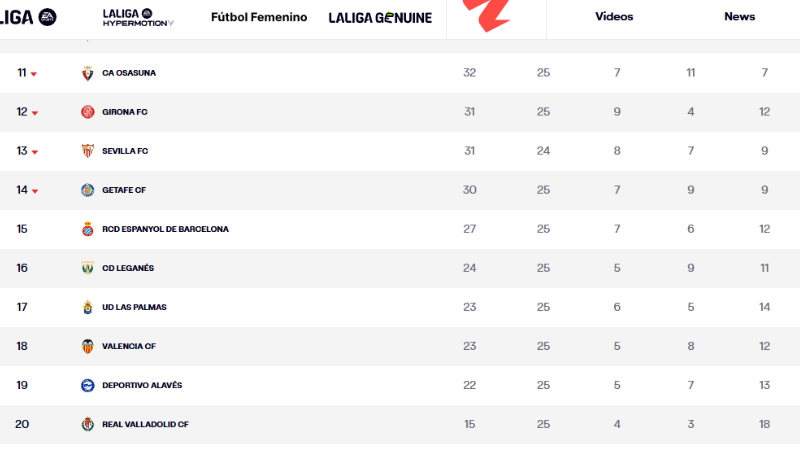
Task: Click the Deportivo Alavés blue crest
Action: pos(88,385)
